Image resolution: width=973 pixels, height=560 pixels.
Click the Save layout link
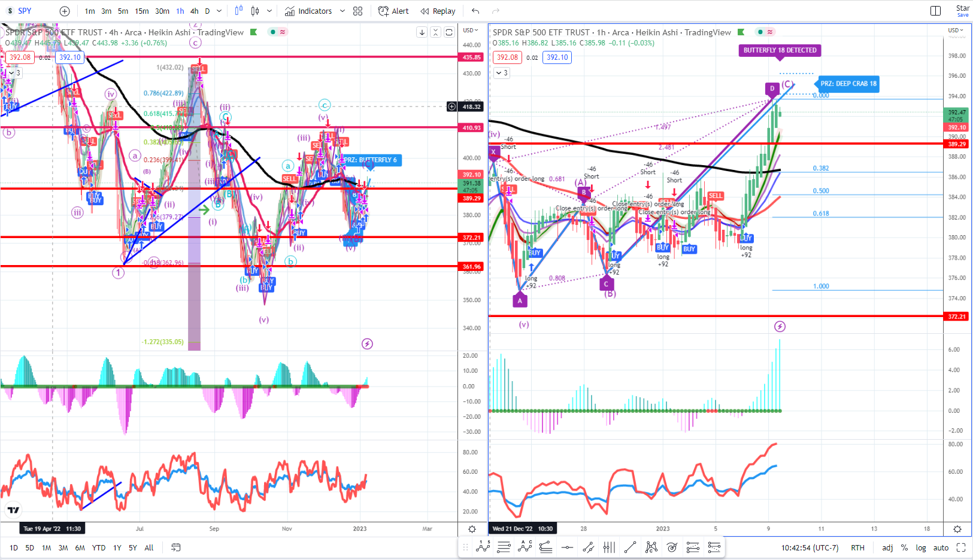[x=962, y=15]
